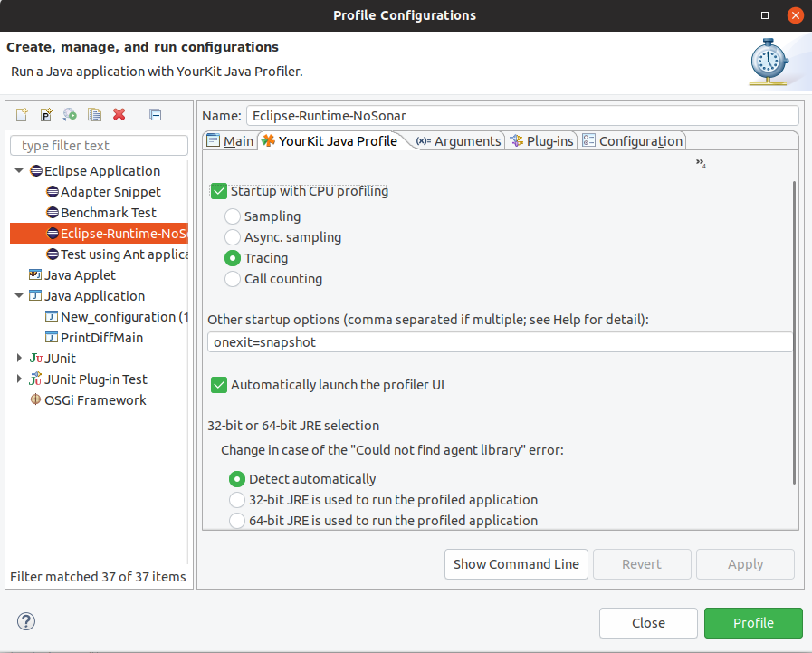Click the Apply button
812x653 pixels.
(x=745, y=564)
